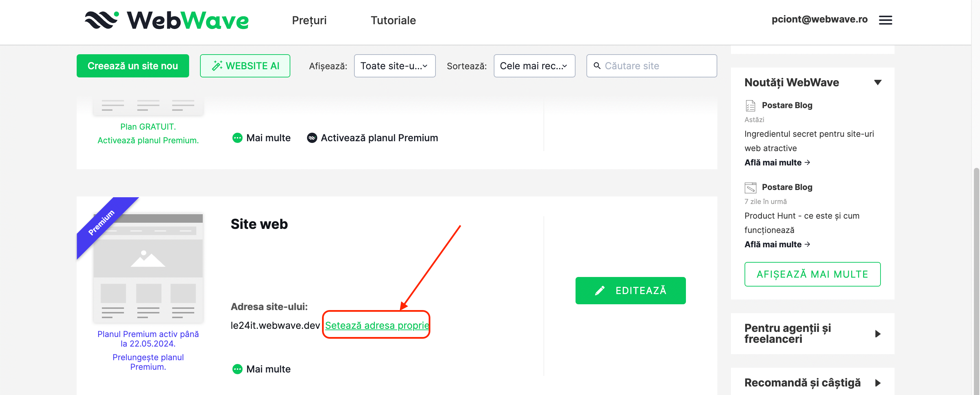
Task: Click AFIȘEAZĂ MAI MULTE button
Action: coord(812,274)
